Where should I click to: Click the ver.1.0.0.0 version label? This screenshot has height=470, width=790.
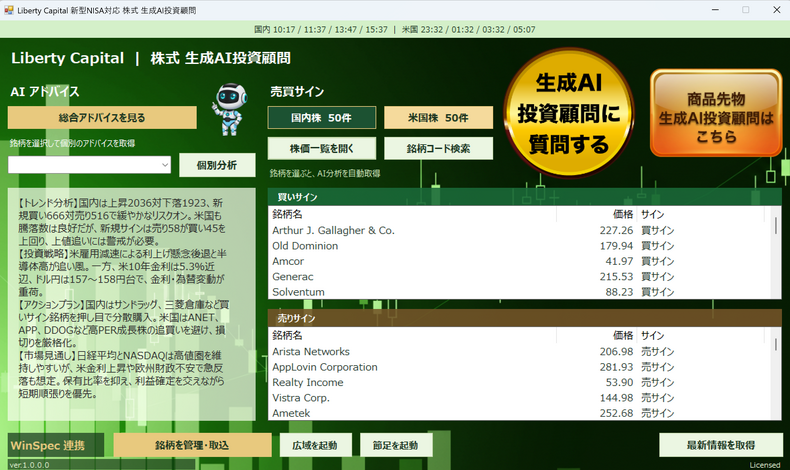(x=29, y=465)
